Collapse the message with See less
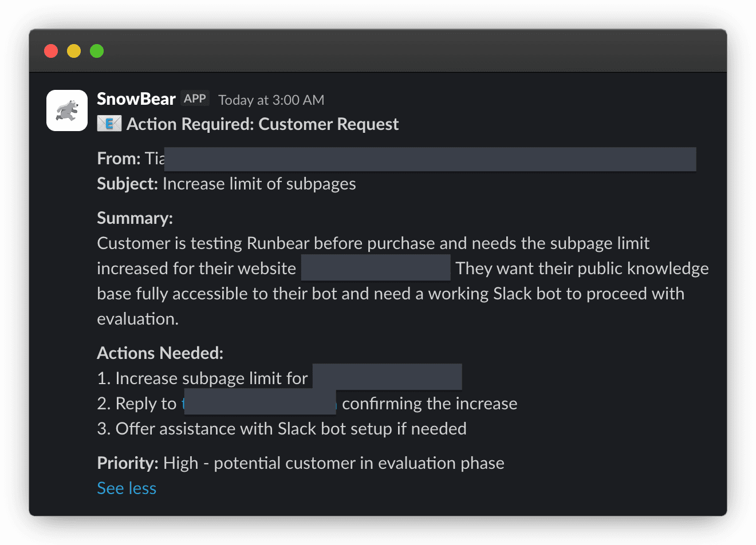Image resolution: width=756 pixels, height=545 pixels. point(127,488)
